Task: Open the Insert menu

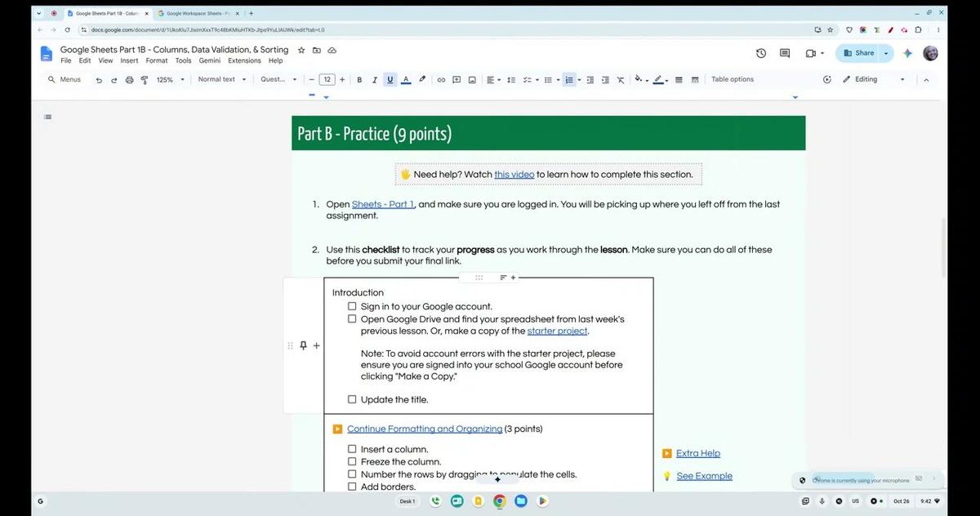Action: [x=129, y=60]
